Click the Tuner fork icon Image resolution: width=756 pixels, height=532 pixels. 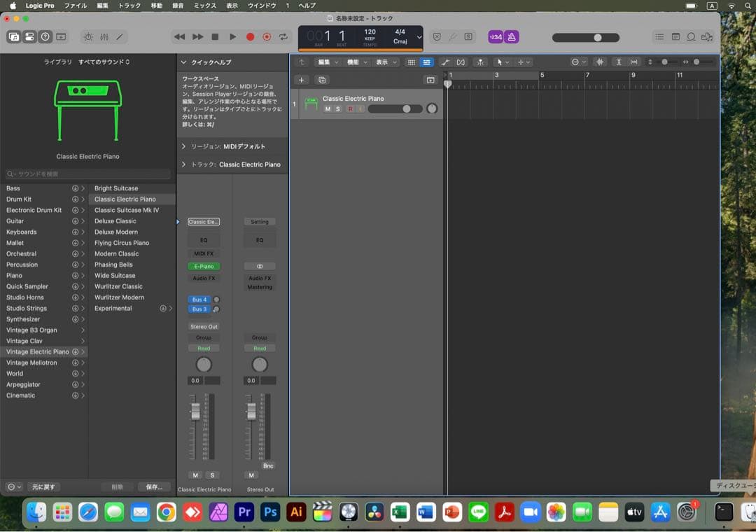pos(454,37)
